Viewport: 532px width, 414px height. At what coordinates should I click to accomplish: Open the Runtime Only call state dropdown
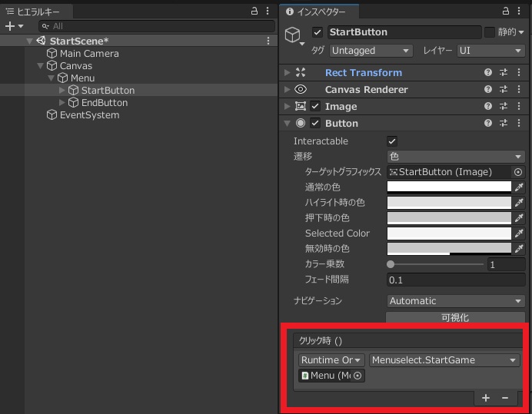pos(331,360)
